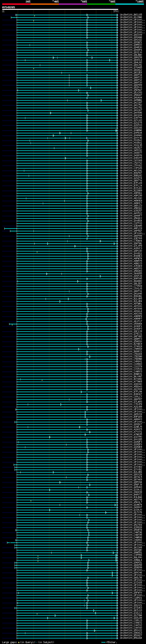This screenshot has height=644, width=146.
Task: Open hit UniRef100_Q9SXU2
Action: click(131, 40)
